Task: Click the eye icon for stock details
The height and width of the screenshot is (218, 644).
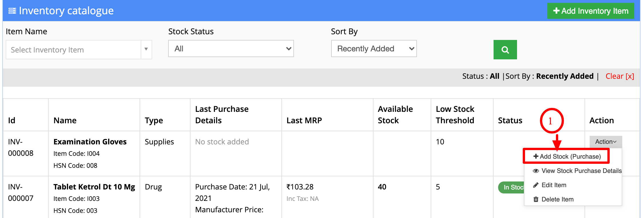Action: 536,171
